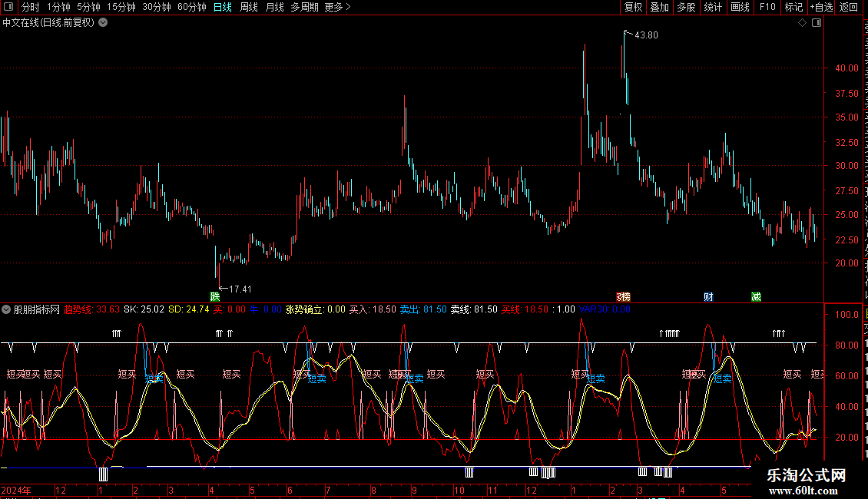Screen dimensions: 868x499
Task: Click the green 跌 event marker
Action: click(215, 297)
